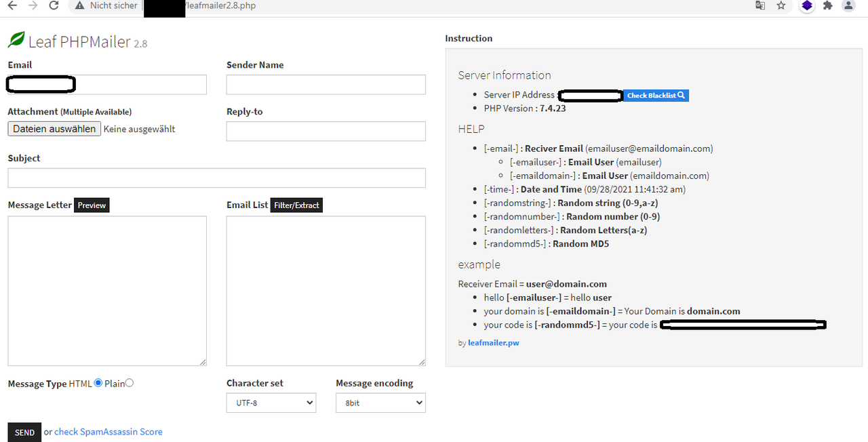Screen dimensions: 868x442
Task: Go back with the browser back arrow
Action: [x=12, y=5]
